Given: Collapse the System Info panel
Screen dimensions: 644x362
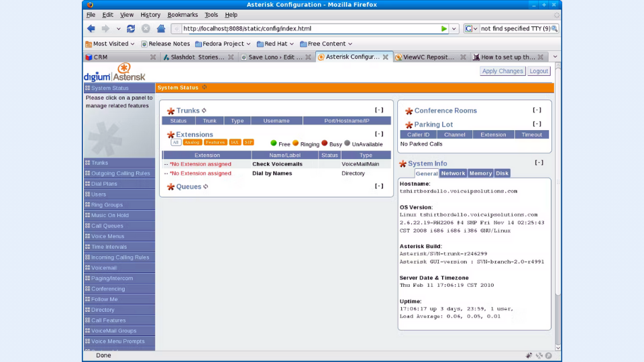Looking at the screenshot, I should click(539, 162).
